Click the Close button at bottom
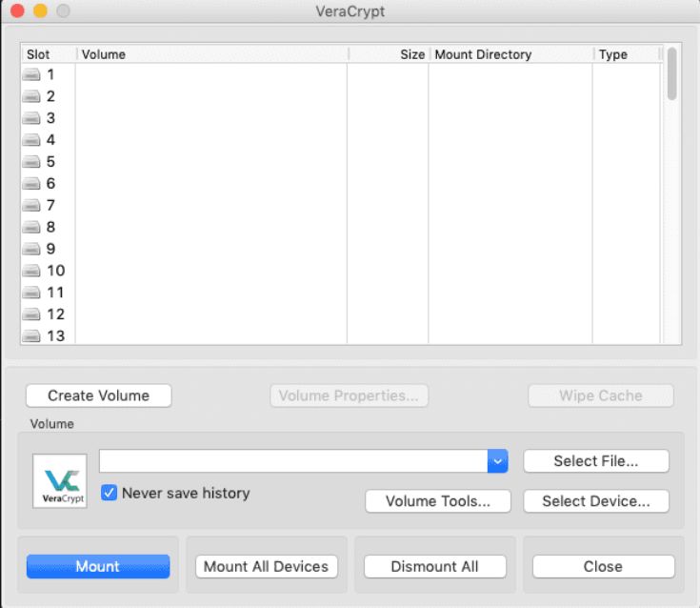 click(603, 566)
